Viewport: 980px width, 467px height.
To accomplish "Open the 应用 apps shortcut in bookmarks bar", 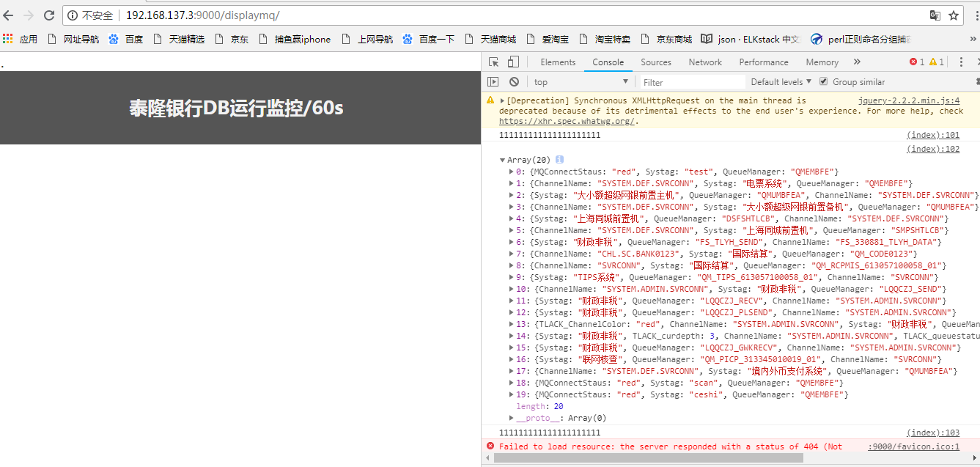I will (x=21, y=39).
